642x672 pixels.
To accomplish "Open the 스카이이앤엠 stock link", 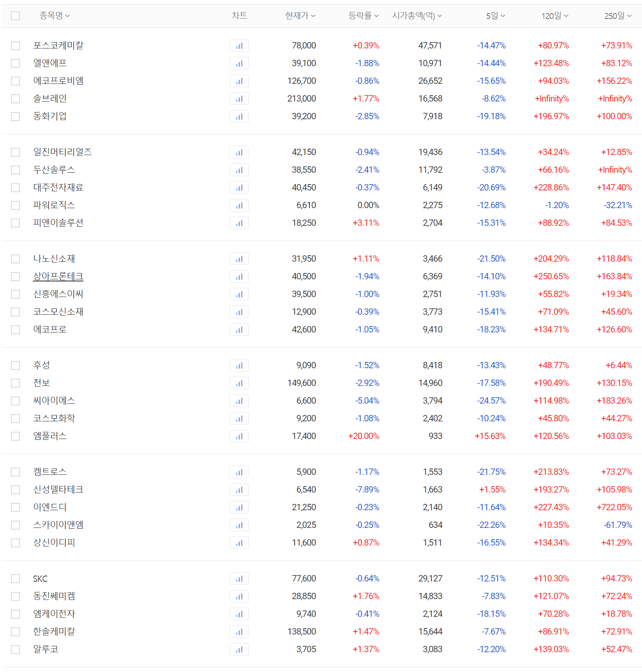I will (58, 525).
